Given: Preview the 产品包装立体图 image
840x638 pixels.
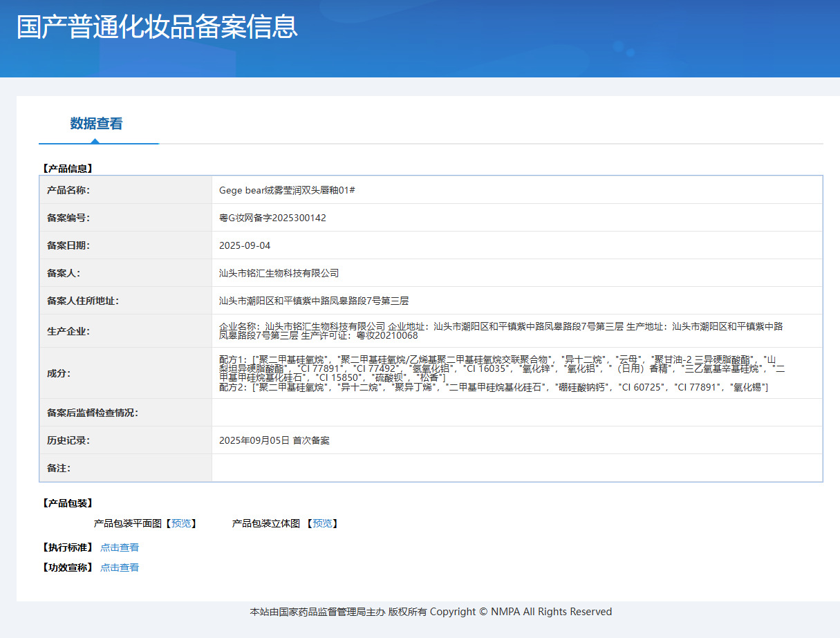Looking at the screenshot, I should tap(322, 524).
